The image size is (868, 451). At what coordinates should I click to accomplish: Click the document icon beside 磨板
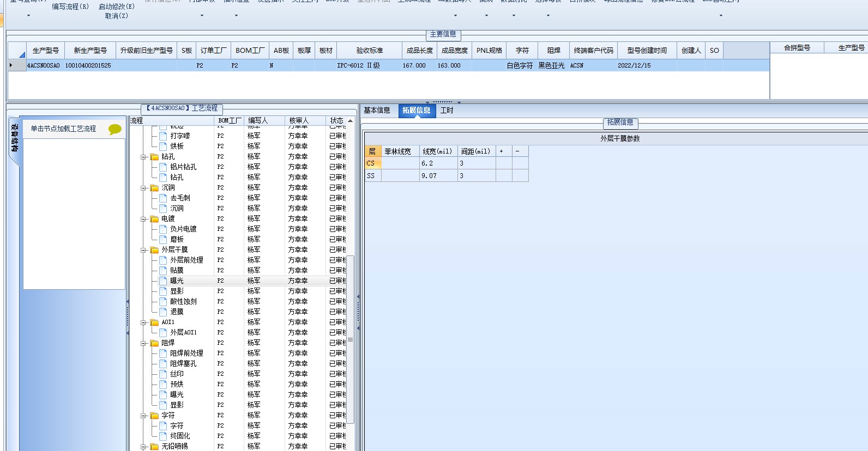163,239
